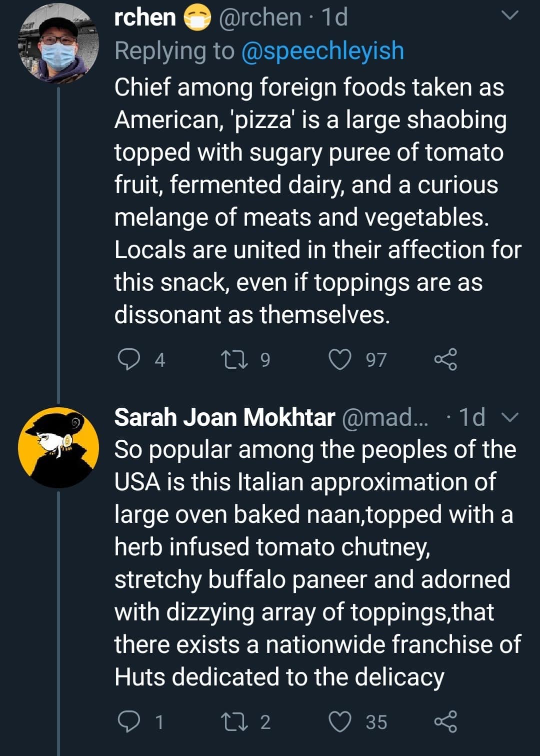This screenshot has width=540, height=756.
Task: Like rchen's tweet with 97 likes
Action: [x=340, y=359]
